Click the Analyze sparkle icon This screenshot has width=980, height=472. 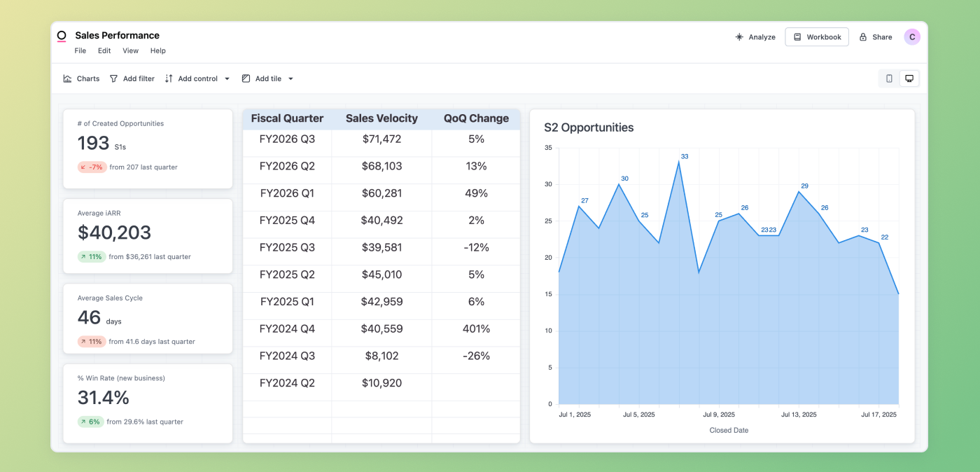coord(738,36)
